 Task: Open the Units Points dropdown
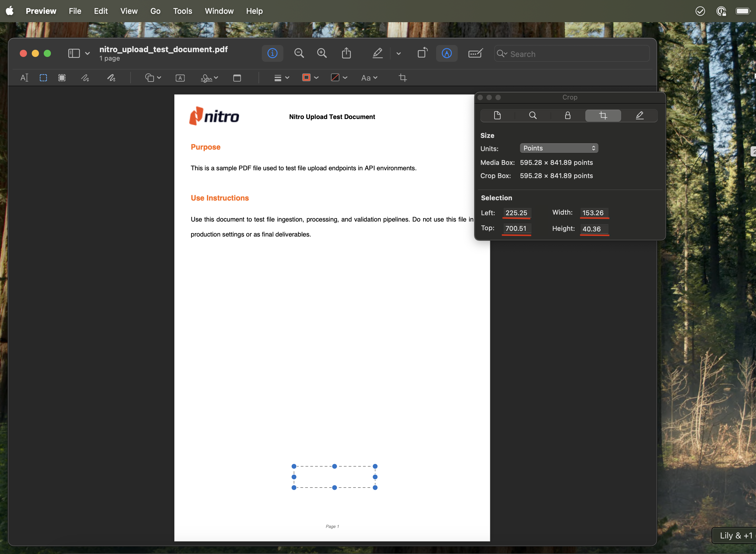pyautogui.click(x=559, y=148)
